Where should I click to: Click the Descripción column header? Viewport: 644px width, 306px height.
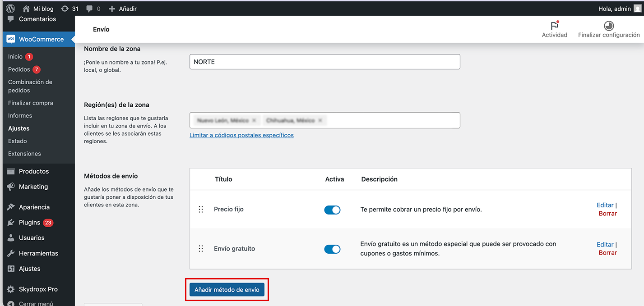pos(379,179)
